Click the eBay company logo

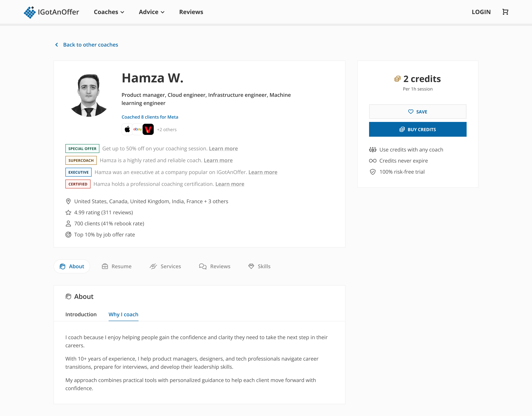138,129
